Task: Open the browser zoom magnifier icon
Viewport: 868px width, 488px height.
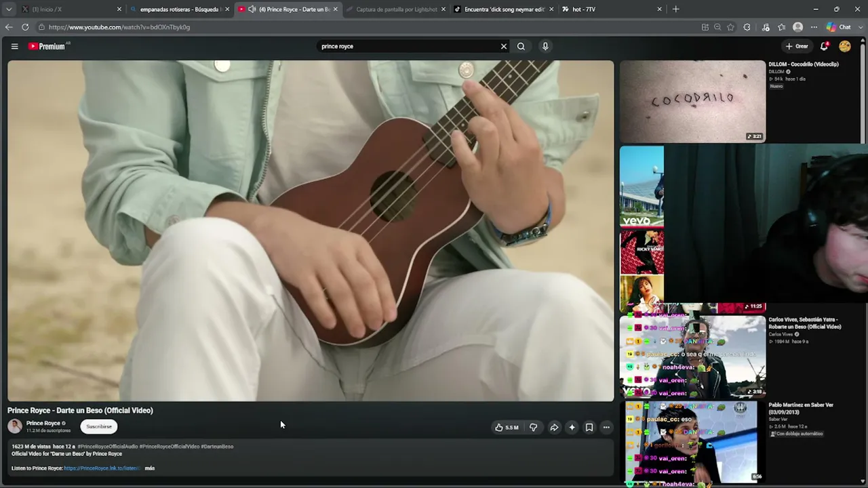Action: 717,27
